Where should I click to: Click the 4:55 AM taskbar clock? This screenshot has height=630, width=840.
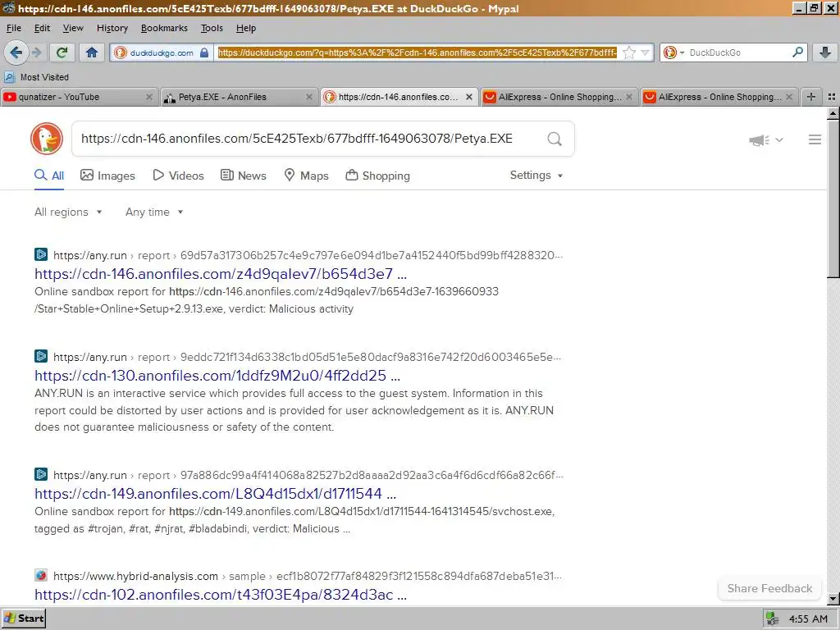tap(808, 619)
